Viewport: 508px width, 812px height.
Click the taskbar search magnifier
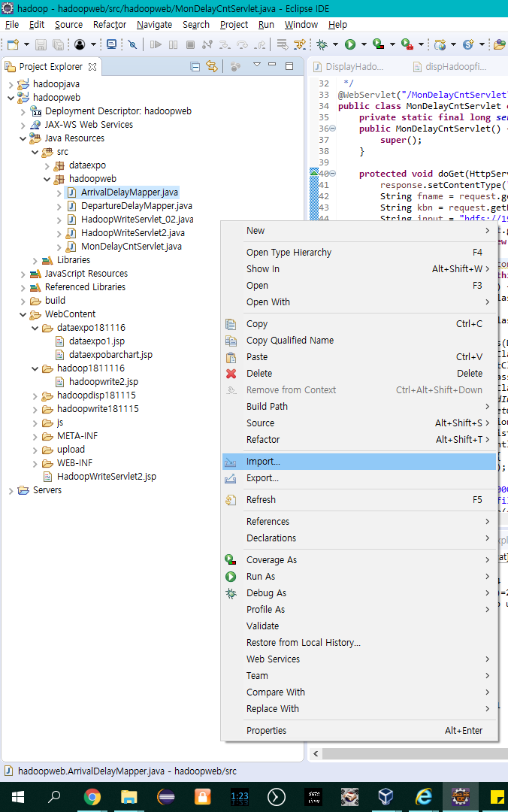pyautogui.click(x=54, y=796)
